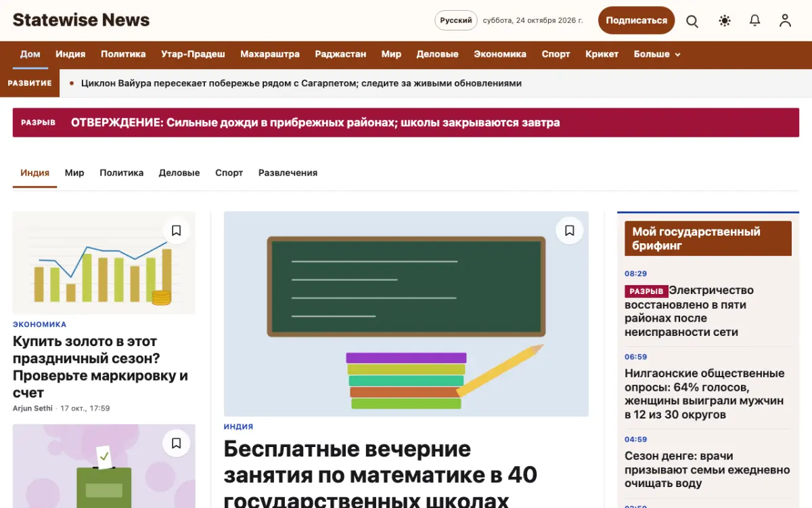Click the 08:29 briefing timestamp

coord(635,274)
